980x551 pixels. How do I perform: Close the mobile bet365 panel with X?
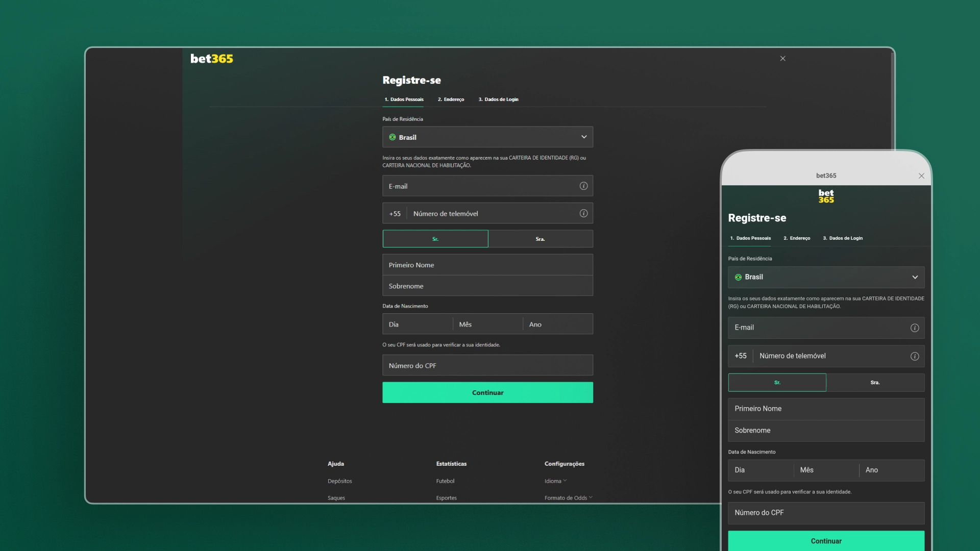pyautogui.click(x=921, y=176)
